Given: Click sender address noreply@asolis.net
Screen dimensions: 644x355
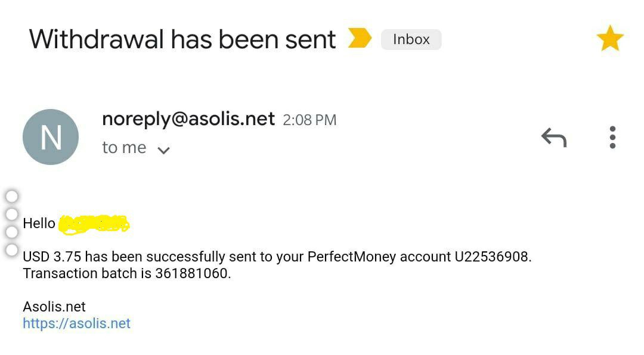Looking at the screenshot, I should (x=188, y=119).
